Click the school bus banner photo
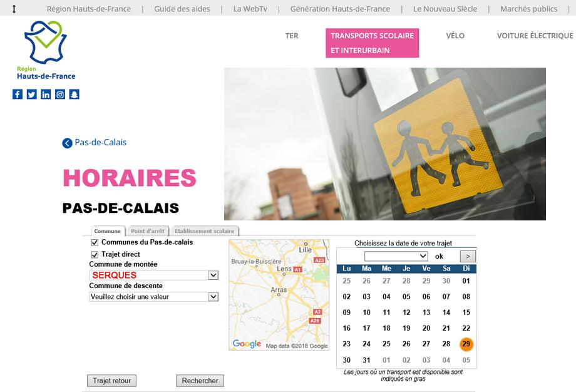The image size is (576, 392). [385, 144]
